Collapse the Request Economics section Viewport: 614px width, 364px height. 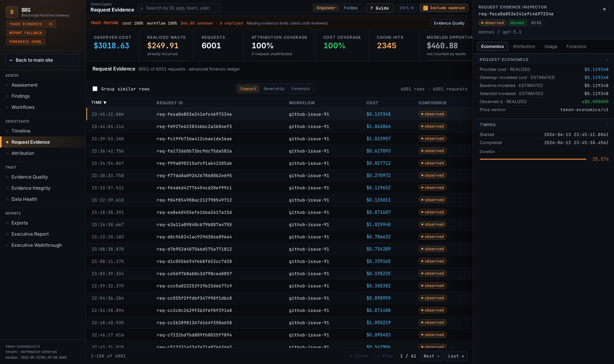[x=607, y=60]
